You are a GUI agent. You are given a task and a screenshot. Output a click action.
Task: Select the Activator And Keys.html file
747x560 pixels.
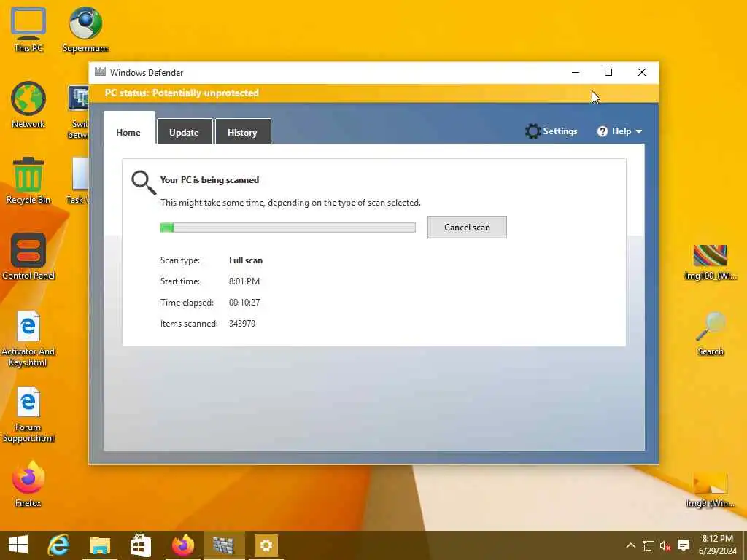[28, 338]
